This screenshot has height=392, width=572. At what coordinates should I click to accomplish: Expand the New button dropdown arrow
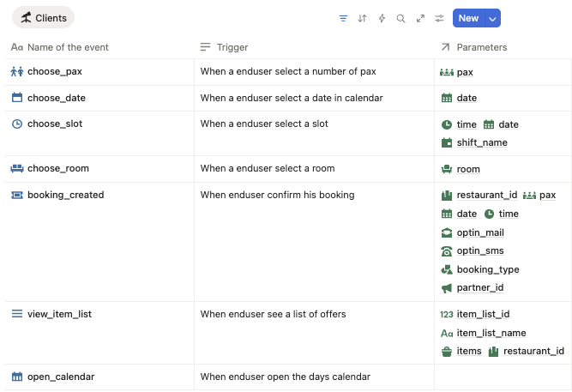(x=492, y=18)
